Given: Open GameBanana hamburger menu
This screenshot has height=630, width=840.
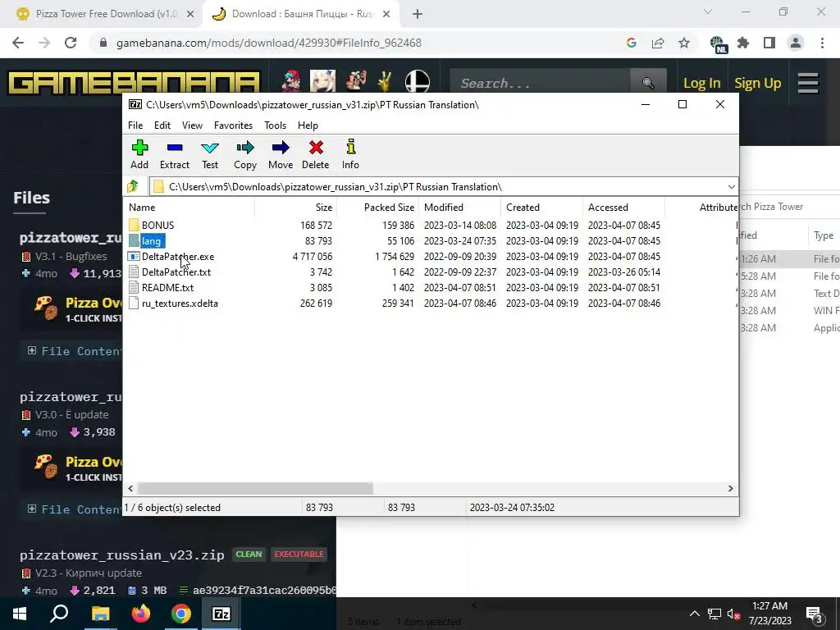Looking at the screenshot, I should 808,83.
